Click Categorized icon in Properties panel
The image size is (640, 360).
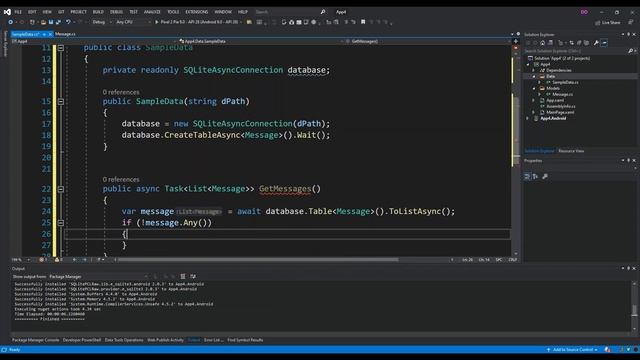527,176
